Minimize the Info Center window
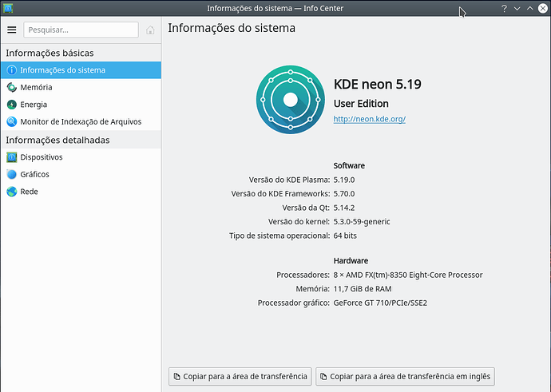 pyautogui.click(x=517, y=8)
